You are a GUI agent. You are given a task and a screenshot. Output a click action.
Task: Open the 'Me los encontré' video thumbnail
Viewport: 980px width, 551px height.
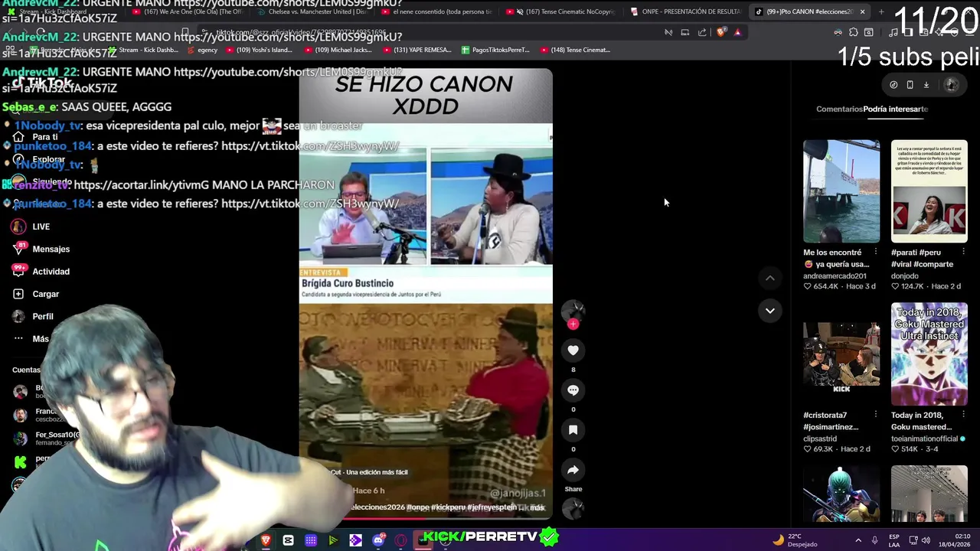click(x=841, y=191)
